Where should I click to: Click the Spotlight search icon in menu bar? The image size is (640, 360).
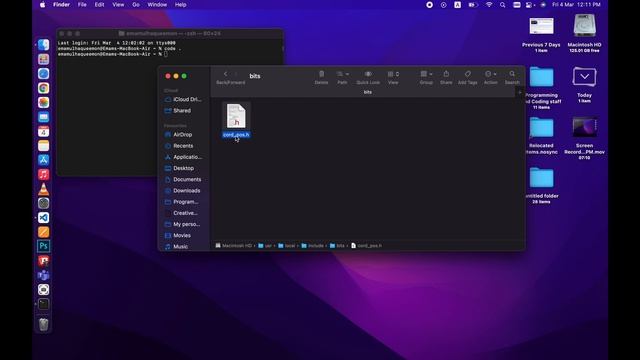502,4
